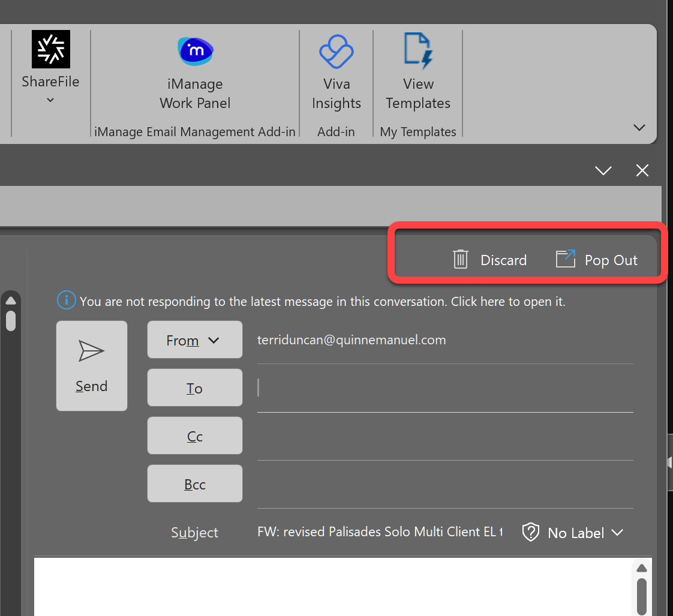Open the Cc address book
Image resolution: width=673 pixels, height=616 pixels.
(x=194, y=435)
